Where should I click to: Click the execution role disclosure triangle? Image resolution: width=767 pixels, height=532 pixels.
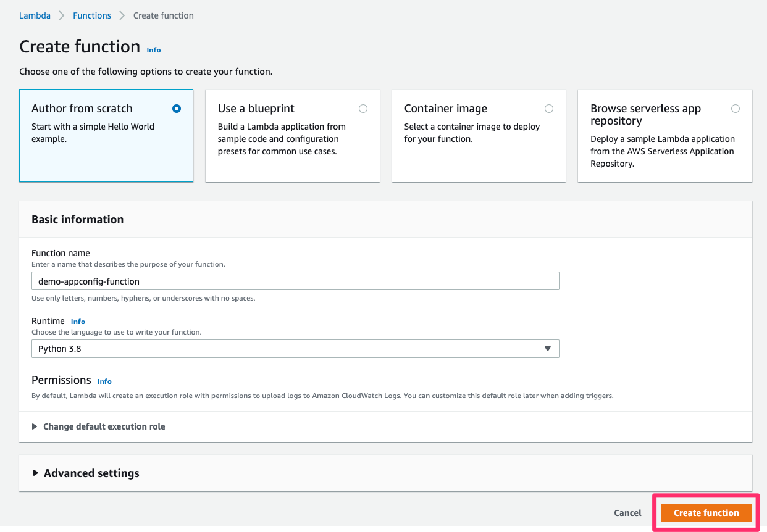click(35, 426)
